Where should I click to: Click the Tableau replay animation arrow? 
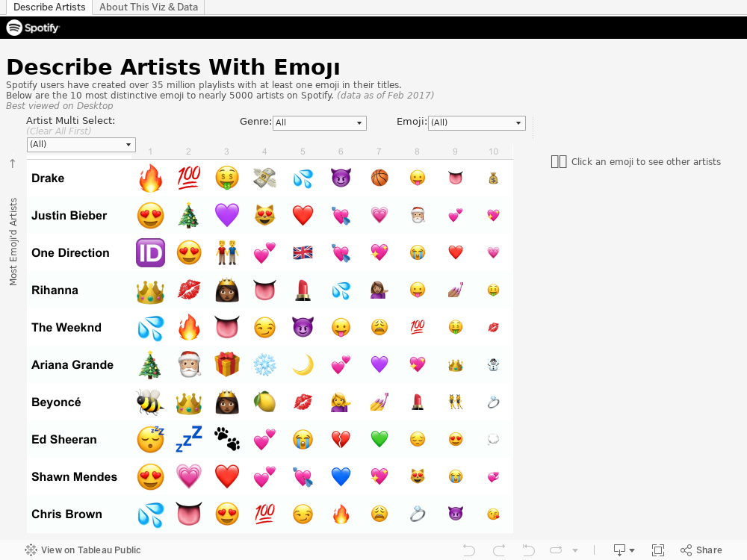[556, 550]
